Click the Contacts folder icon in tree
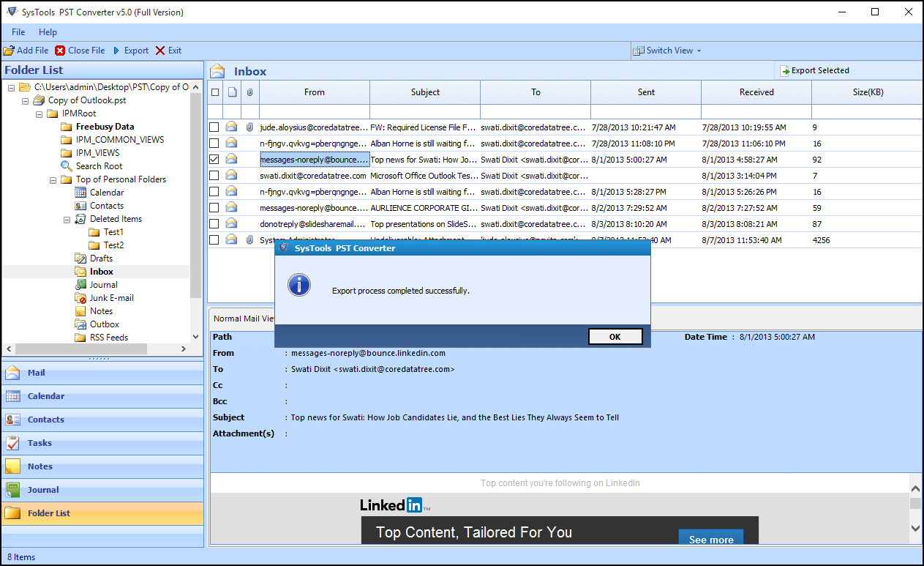 [80, 206]
